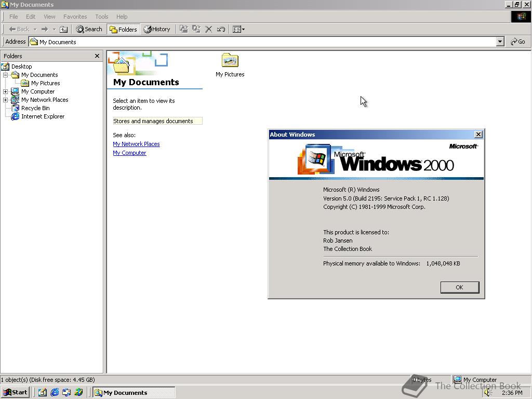Open the File menu
The height and width of the screenshot is (399, 532).
(14, 17)
